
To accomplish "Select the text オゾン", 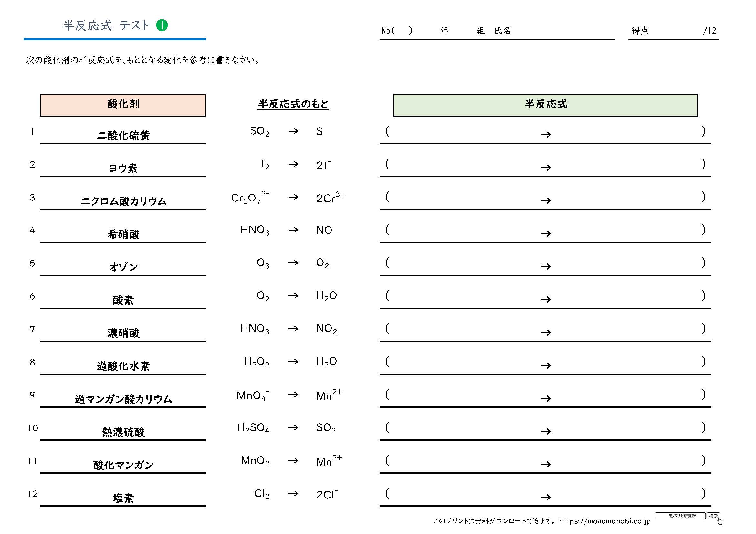I will [123, 267].
